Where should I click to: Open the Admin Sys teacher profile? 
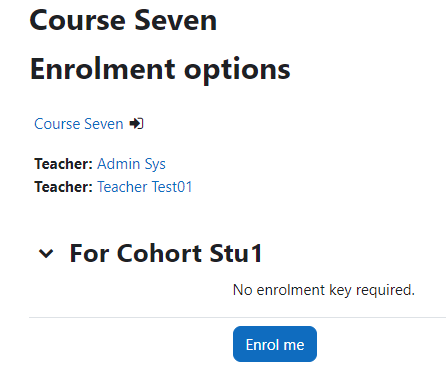pos(131,164)
